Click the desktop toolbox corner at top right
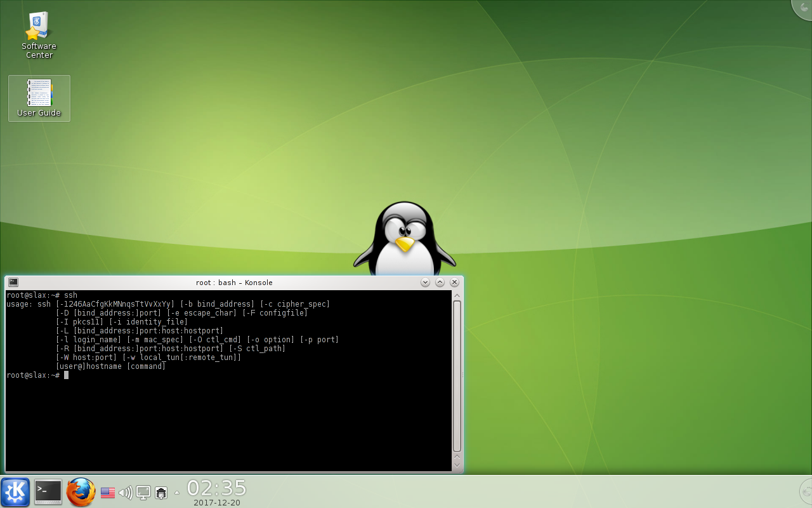 click(x=803, y=8)
